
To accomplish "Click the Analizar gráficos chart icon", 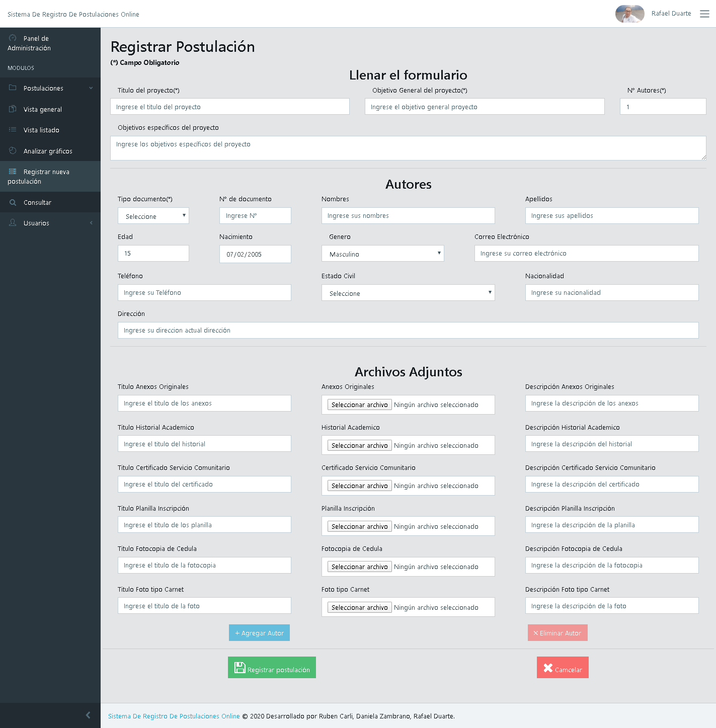I will [x=13, y=151].
